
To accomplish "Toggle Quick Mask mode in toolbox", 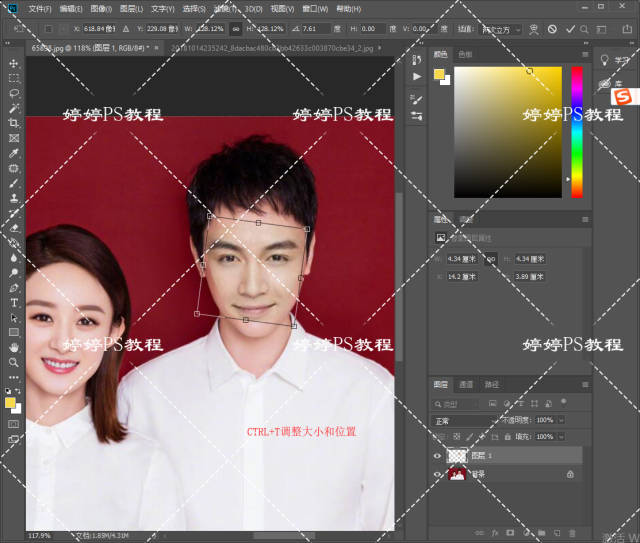I will [x=13, y=424].
